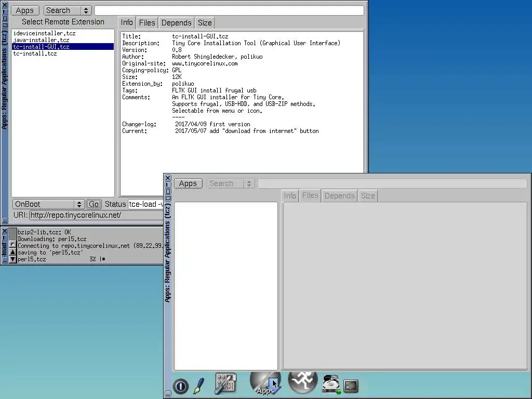This screenshot has width=532, height=399.
Task: Open Apps menu button in front window
Action: 188,183
